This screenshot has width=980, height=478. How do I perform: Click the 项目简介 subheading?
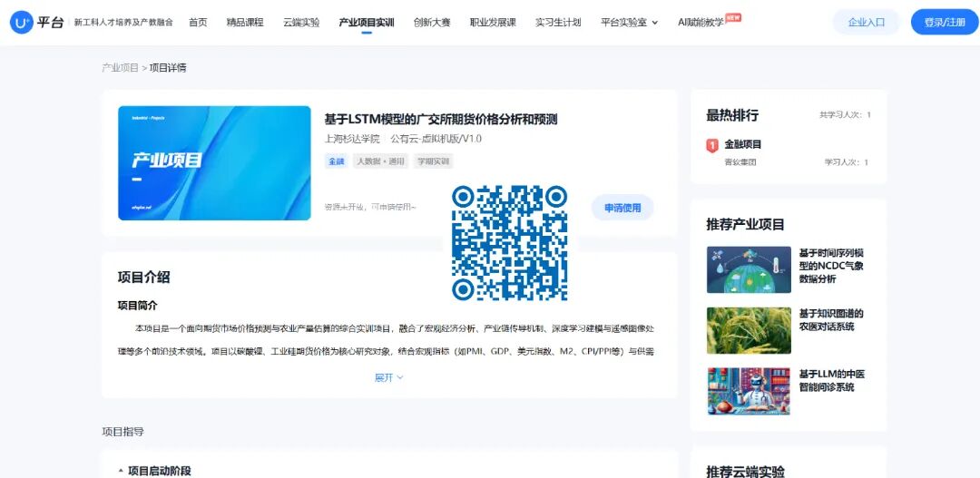138,306
